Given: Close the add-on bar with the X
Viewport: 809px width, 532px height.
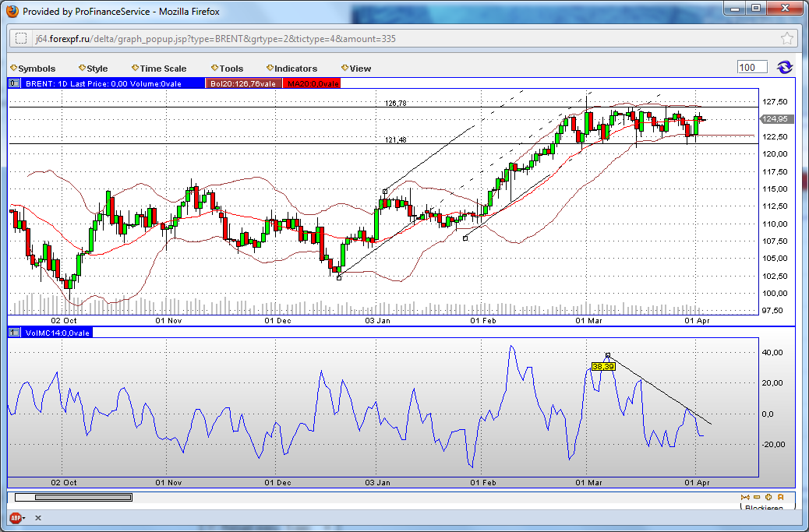Looking at the screenshot, I should click(x=37, y=518).
